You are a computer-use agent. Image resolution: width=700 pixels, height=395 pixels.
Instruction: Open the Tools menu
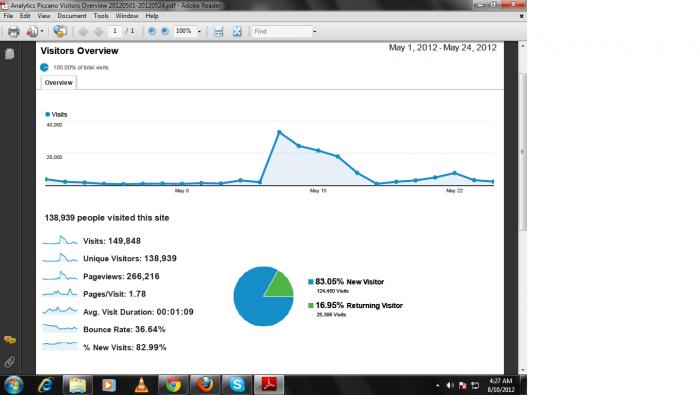[x=101, y=16]
